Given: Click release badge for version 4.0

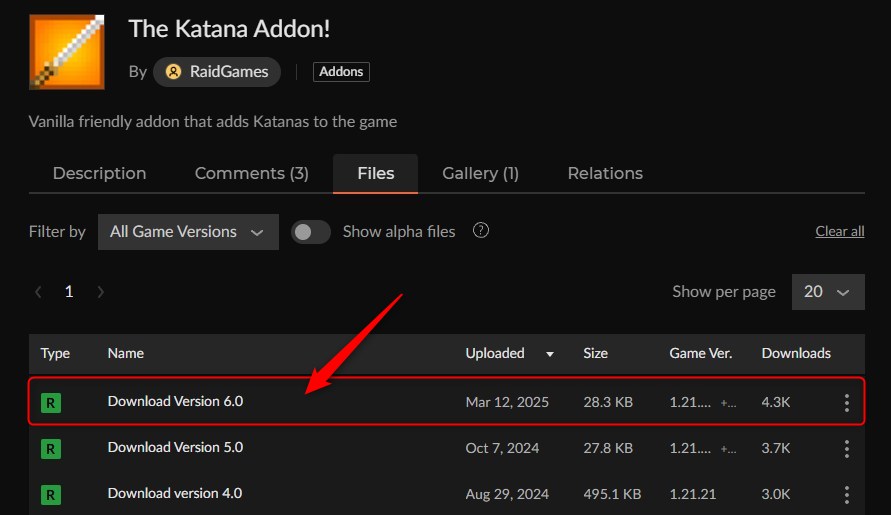Looking at the screenshot, I should (51, 495).
